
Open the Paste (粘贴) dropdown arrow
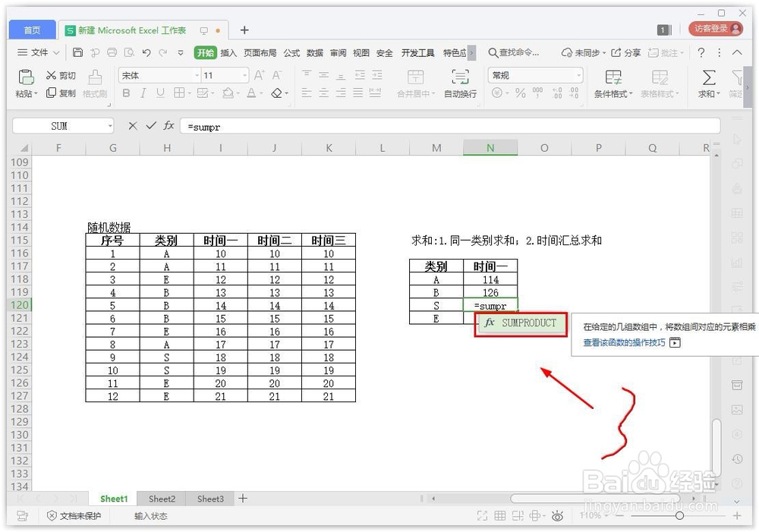point(36,94)
